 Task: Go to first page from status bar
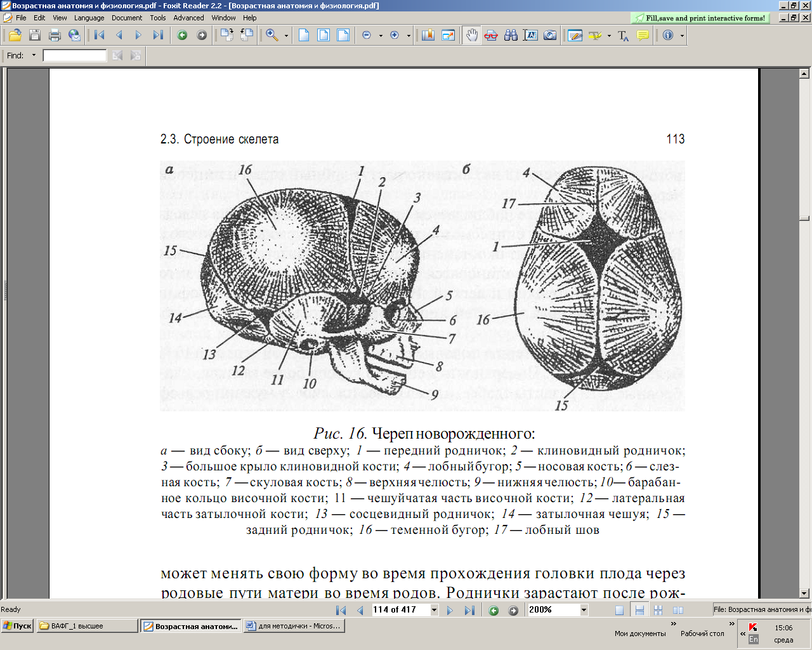coord(341,610)
